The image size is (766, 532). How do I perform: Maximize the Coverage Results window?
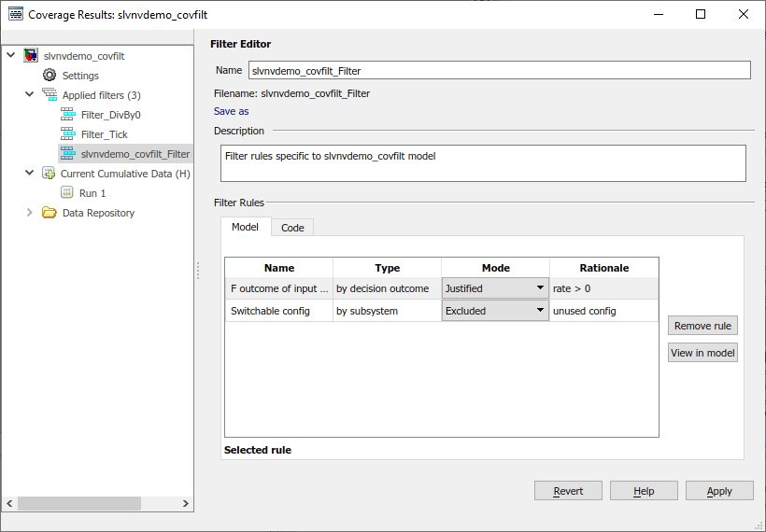(x=701, y=14)
